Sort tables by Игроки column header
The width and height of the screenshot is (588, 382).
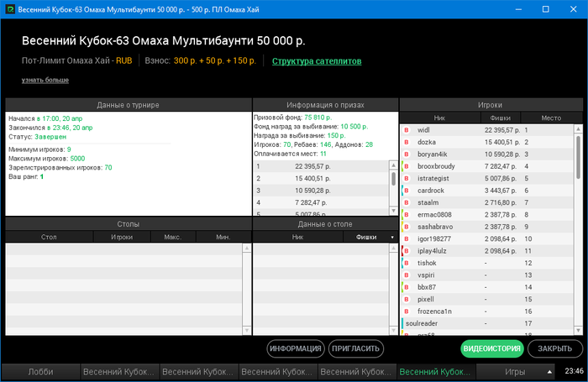[x=122, y=237]
